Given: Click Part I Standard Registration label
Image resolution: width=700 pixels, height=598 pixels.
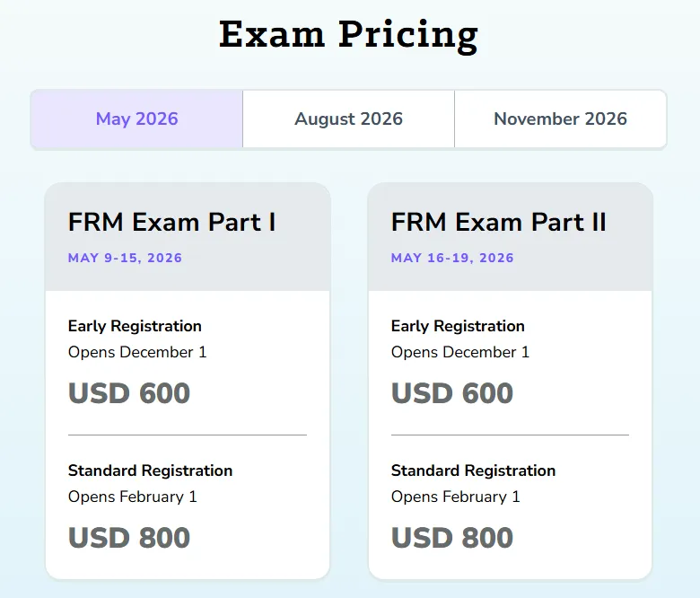Looking at the screenshot, I should (x=150, y=470).
